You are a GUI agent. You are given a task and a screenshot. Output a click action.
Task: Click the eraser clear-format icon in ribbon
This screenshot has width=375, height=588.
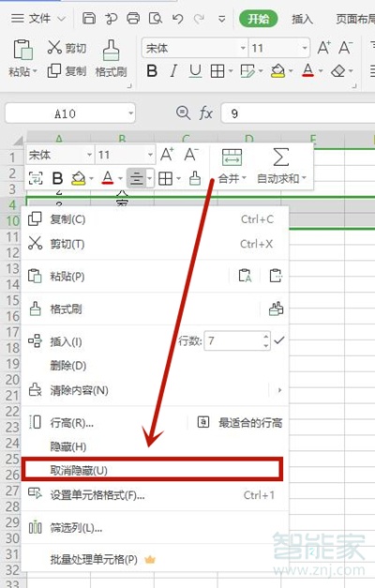pyautogui.click(x=338, y=70)
